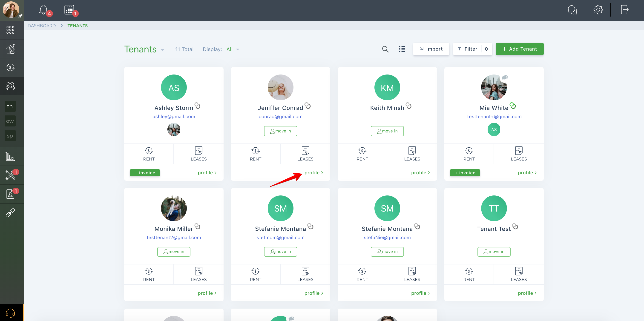The width and height of the screenshot is (644, 321).
Task: Click connection status icon beside Mia White
Action: [x=513, y=106]
